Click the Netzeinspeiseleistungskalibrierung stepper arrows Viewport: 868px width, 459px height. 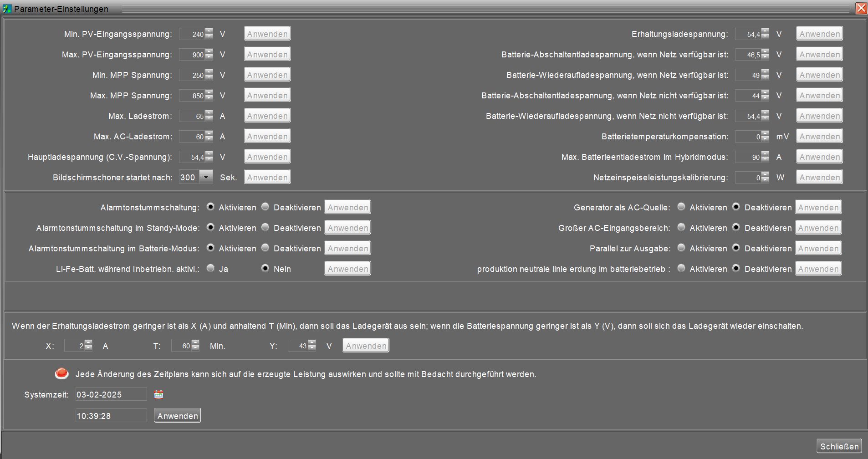pyautogui.click(x=765, y=177)
